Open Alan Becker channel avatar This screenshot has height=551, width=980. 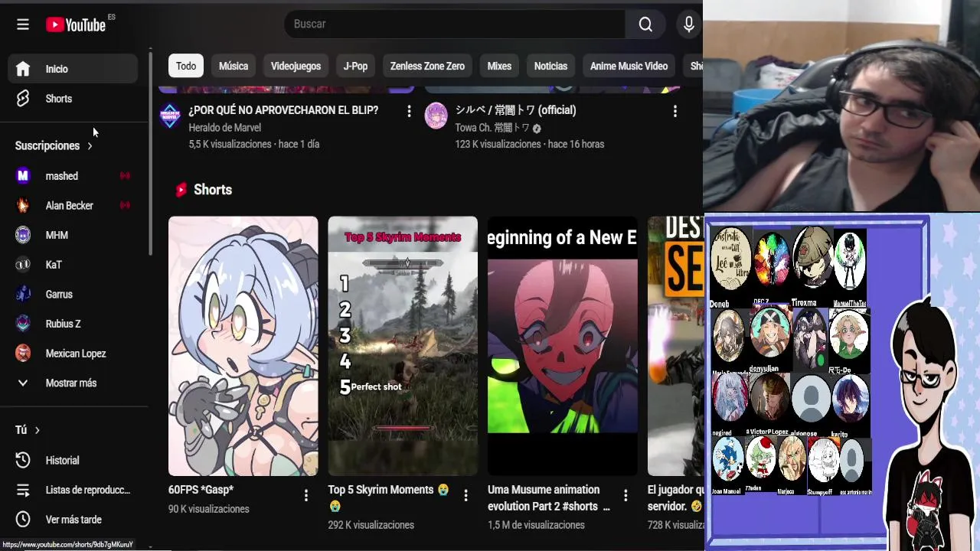point(23,206)
